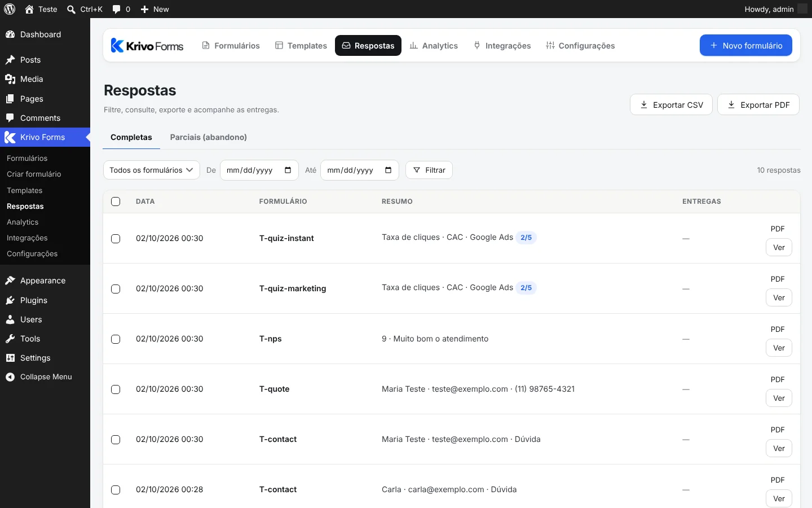Open Ctrl+K search in admin bar
812x508 pixels.
click(x=85, y=9)
